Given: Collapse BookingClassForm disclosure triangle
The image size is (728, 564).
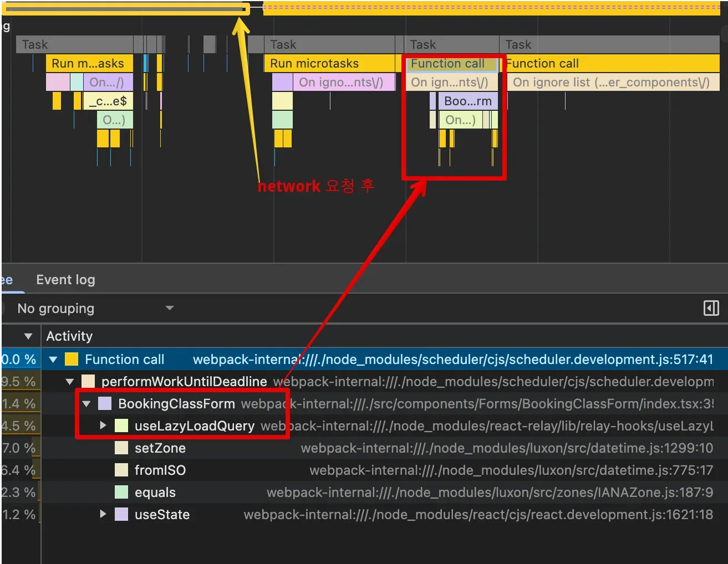Looking at the screenshot, I should point(86,404).
